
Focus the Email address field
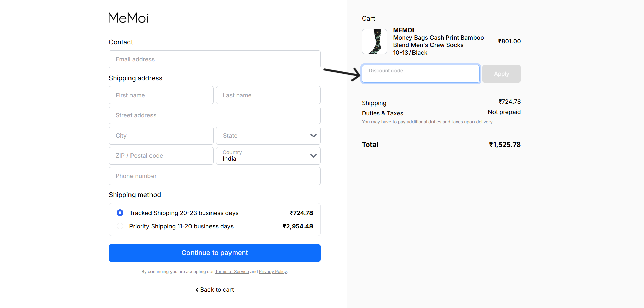pos(215,59)
